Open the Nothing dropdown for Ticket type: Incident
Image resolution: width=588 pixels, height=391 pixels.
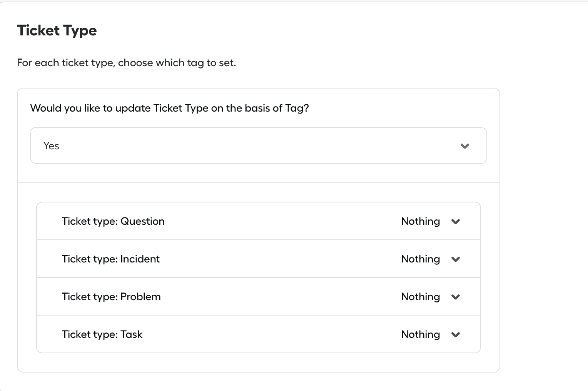[431, 259]
